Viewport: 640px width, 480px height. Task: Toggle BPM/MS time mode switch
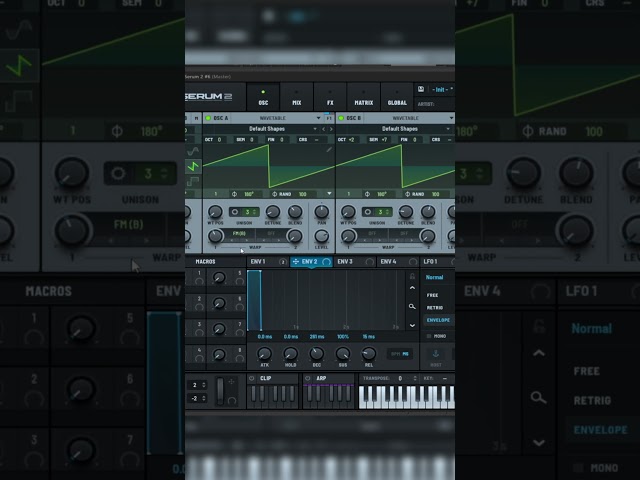[x=400, y=354]
